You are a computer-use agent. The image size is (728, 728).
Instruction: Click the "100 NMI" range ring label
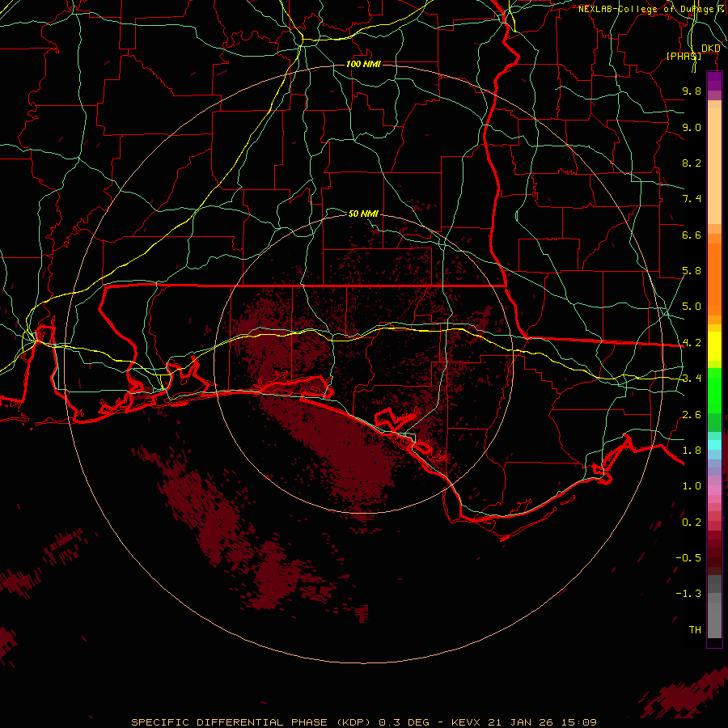tap(363, 64)
